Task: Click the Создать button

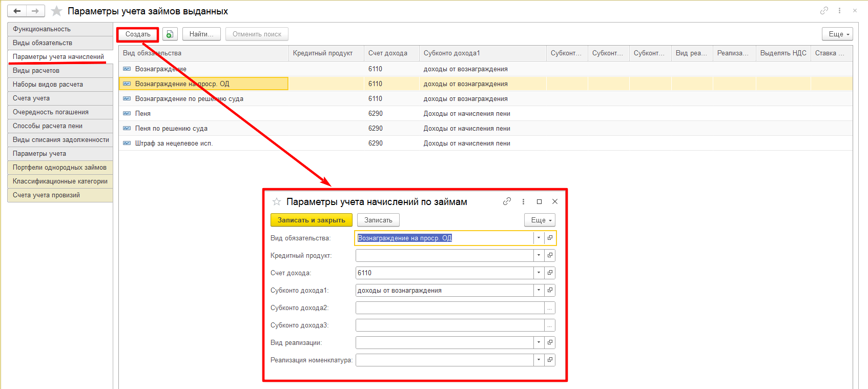Action: 138,34
